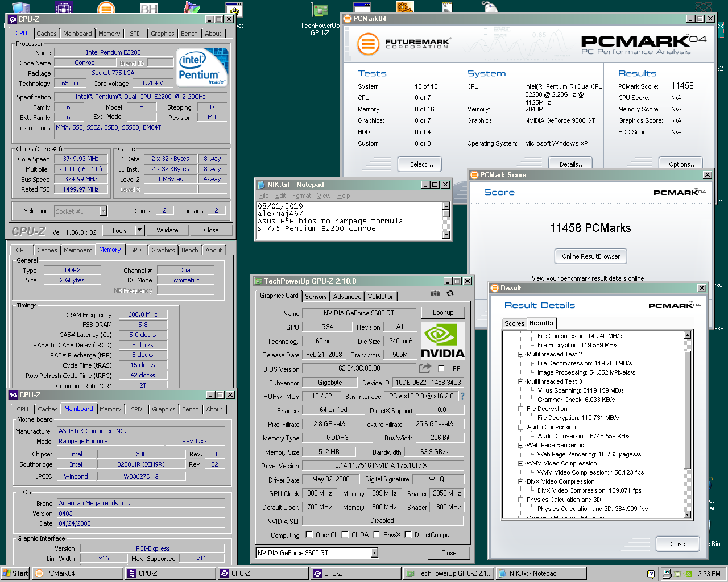Viewport: 728px width, 582px height.
Task: Open the View menu in Notepad
Action: click(324, 196)
